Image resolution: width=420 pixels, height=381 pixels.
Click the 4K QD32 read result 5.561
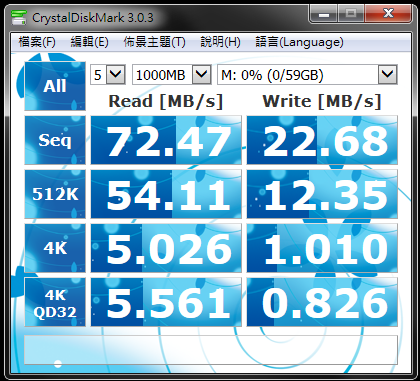tap(166, 302)
